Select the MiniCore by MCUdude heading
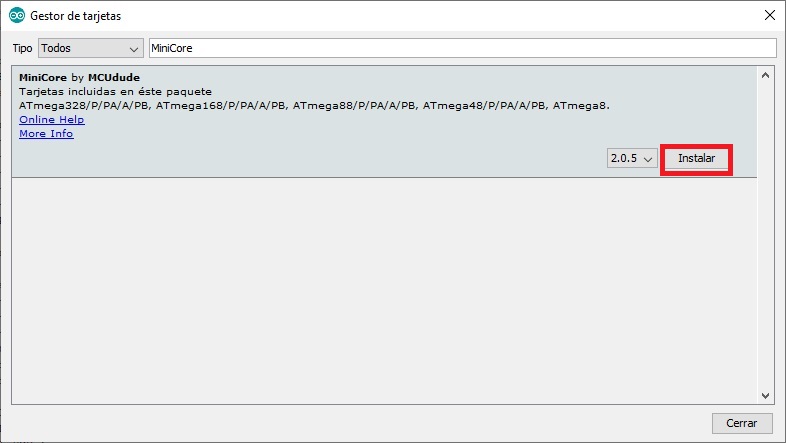Screen dimensions: 786x443 click(79, 77)
